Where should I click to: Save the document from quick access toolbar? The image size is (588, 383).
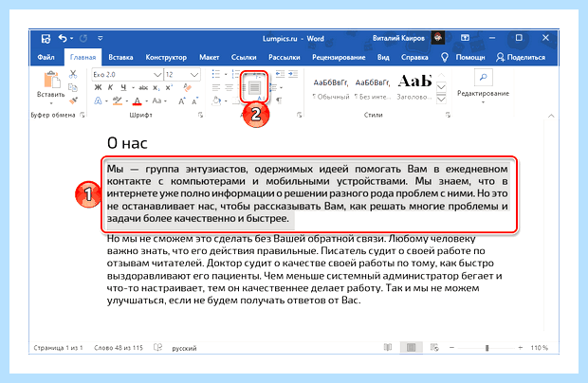point(46,38)
